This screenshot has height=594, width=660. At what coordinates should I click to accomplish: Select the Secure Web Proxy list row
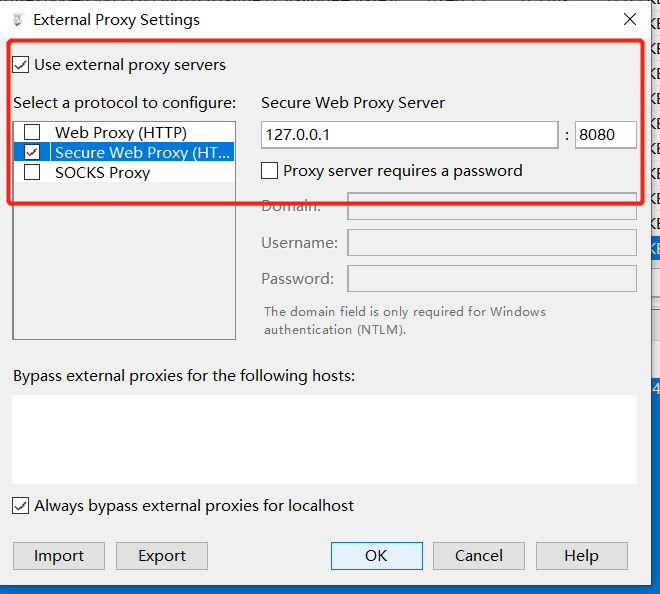point(124,152)
